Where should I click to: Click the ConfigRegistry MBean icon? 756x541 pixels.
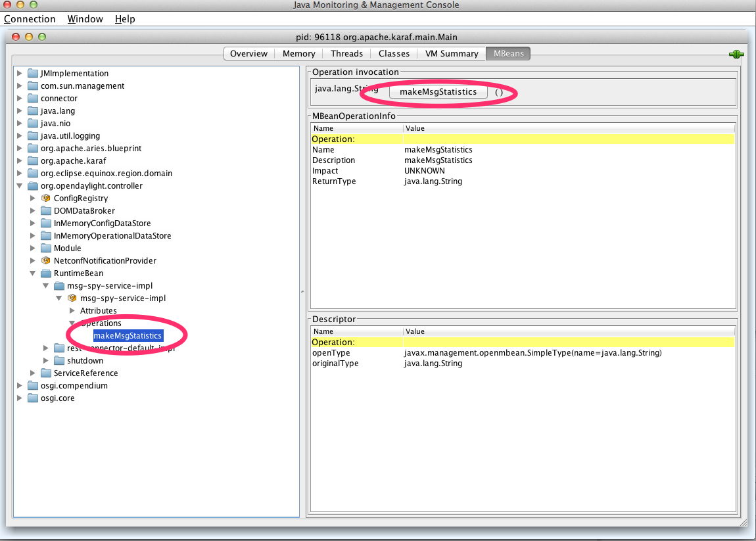[46, 198]
